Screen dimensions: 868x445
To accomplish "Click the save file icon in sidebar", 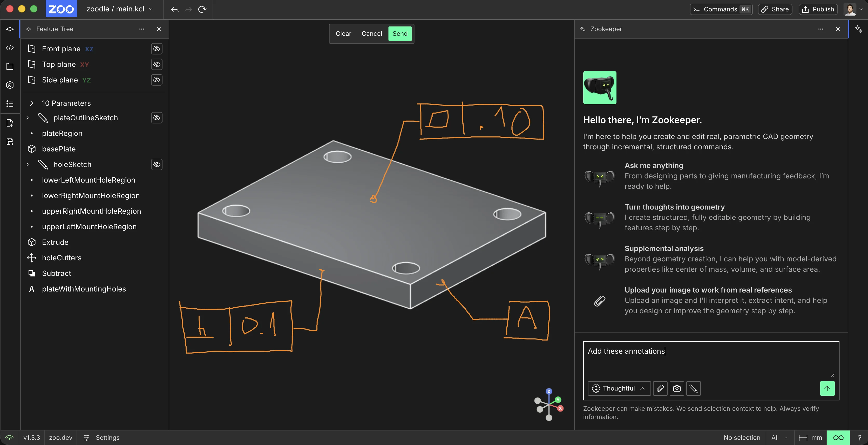I will tap(10, 141).
